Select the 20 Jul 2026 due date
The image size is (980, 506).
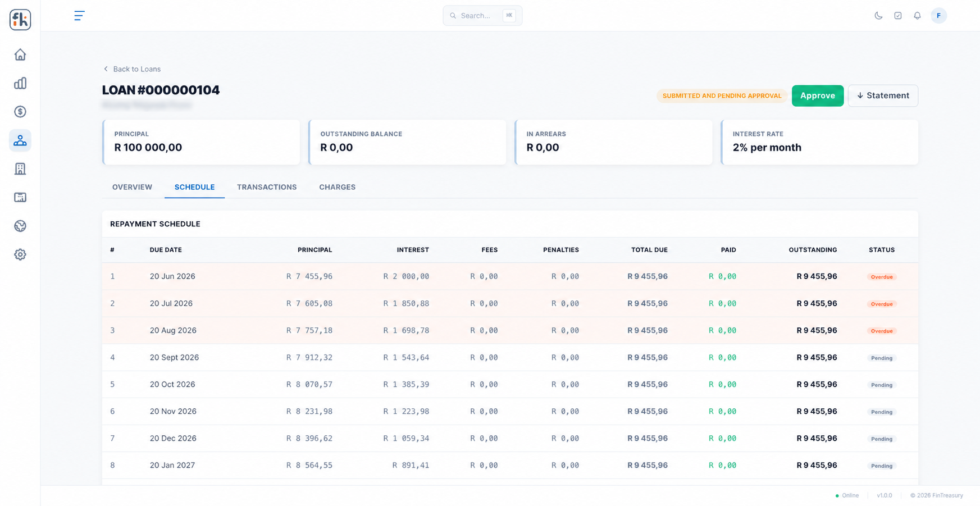[171, 303]
